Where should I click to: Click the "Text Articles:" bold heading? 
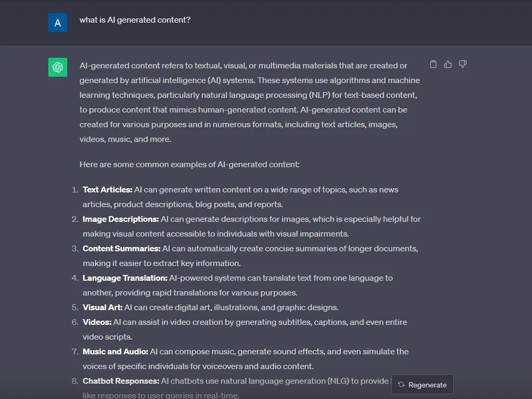(108, 189)
